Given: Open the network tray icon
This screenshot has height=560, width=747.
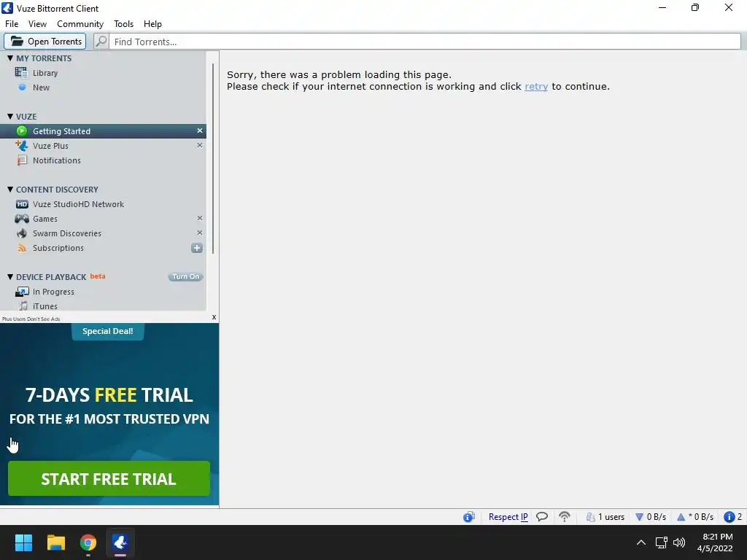Looking at the screenshot, I should 661,542.
